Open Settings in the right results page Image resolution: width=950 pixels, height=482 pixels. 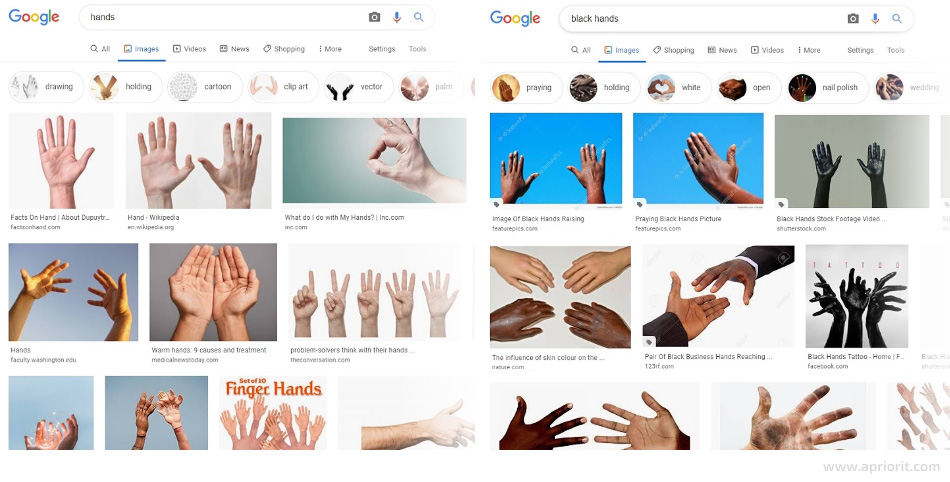pos(860,50)
